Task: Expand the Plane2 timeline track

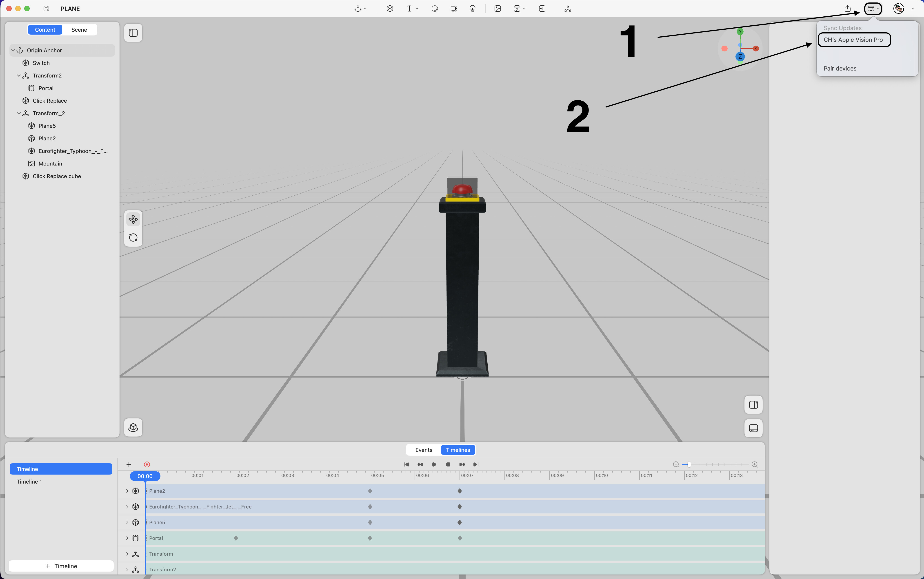Action: click(127, 491)
